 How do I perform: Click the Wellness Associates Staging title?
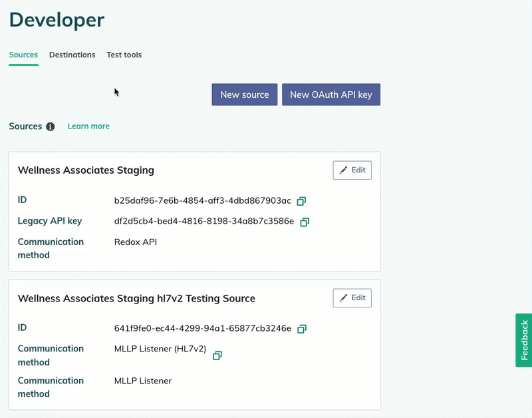(x=86, y=170)
